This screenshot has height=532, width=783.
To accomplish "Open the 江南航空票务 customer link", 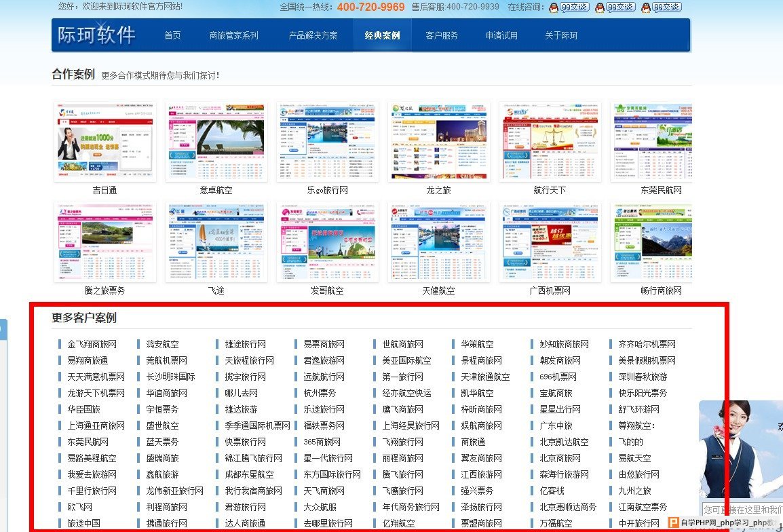I will pyautogui.click(x=643, y=507).
